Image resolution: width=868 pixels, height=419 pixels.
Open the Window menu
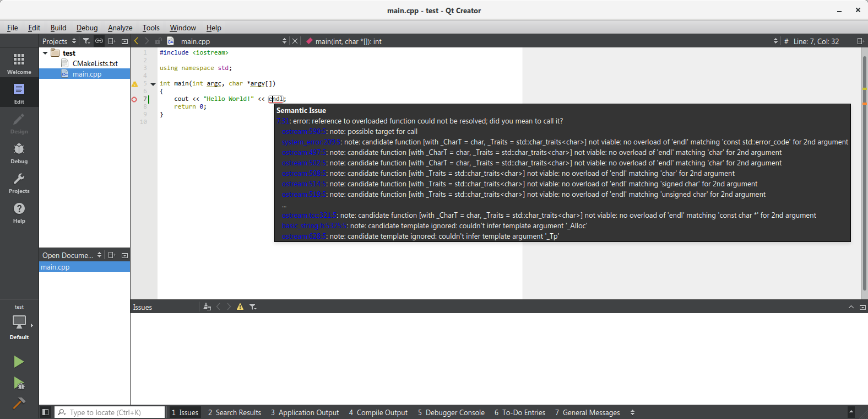(x=183, y=28)
